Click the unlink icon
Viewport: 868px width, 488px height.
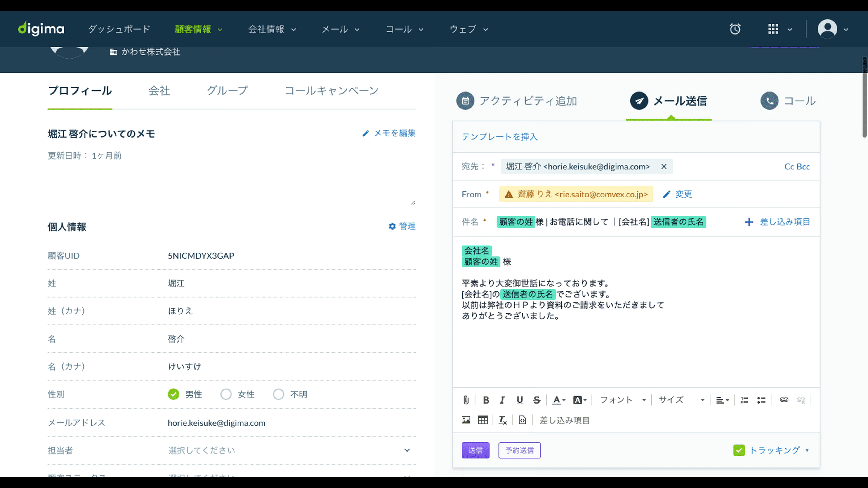coord(801,400)
